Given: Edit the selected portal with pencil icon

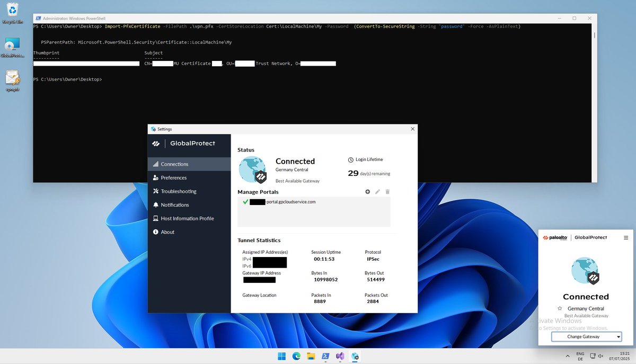Looking at the screenshot, I should [378, 192].
